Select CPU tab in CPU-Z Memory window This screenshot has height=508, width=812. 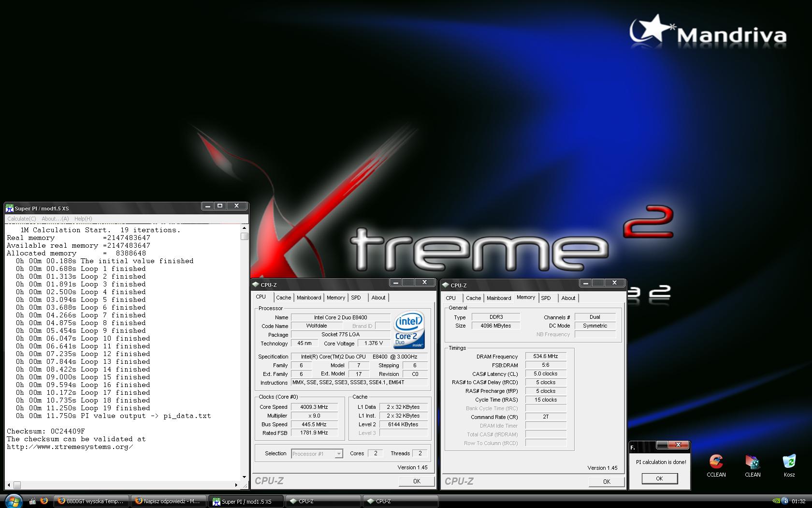tap(450, 299)
